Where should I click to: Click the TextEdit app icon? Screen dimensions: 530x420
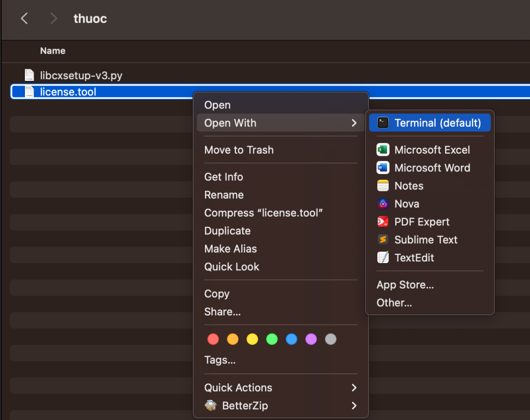coord(383,257)
